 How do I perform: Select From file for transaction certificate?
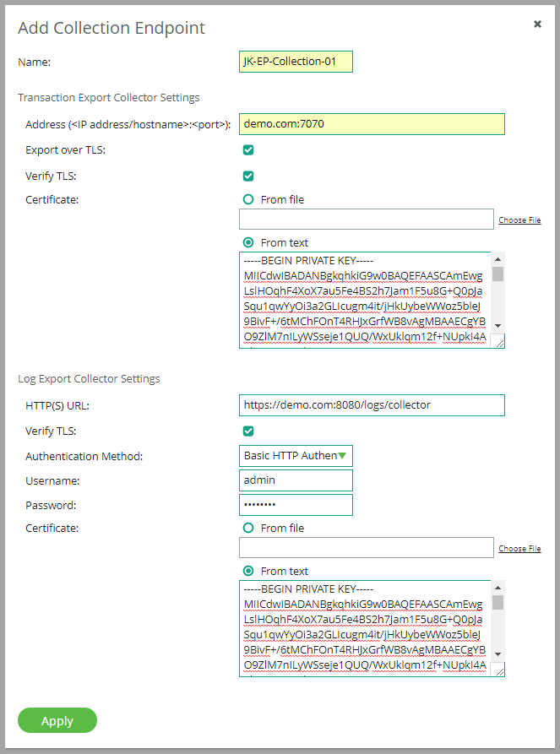(x=249, y=200)
